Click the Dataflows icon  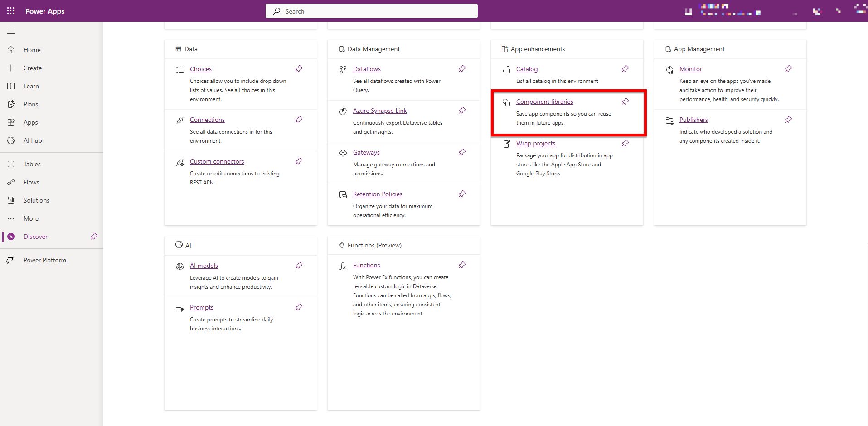[343, 70]
